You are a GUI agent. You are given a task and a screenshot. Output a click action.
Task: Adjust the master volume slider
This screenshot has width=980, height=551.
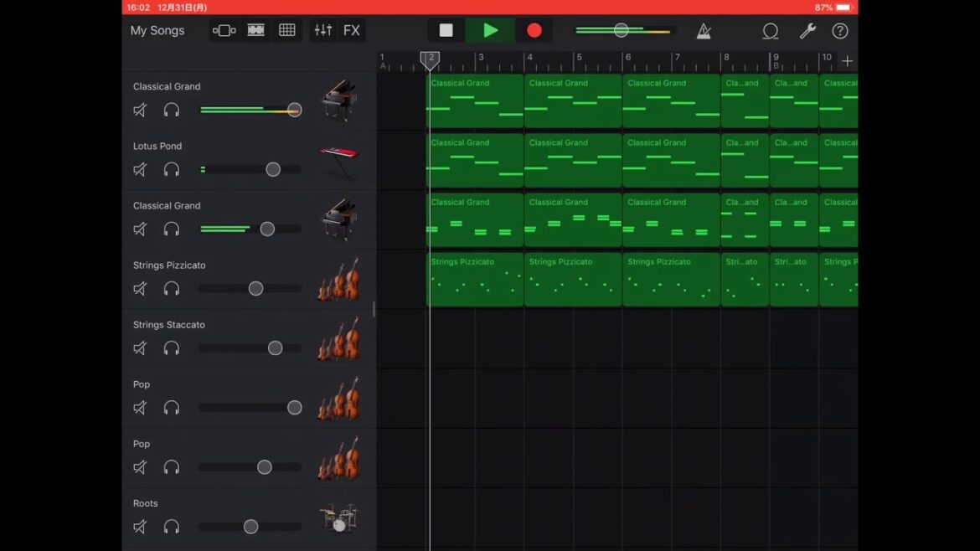[621, 31]
